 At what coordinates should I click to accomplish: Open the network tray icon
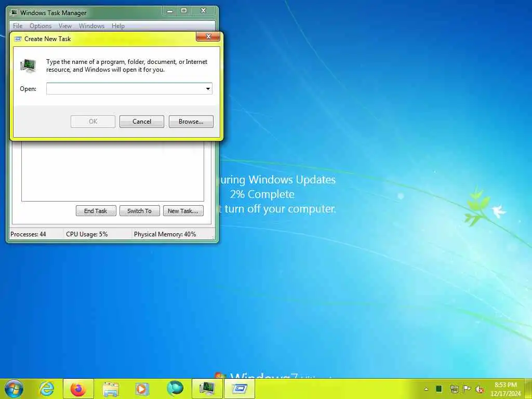pos(454,389)
